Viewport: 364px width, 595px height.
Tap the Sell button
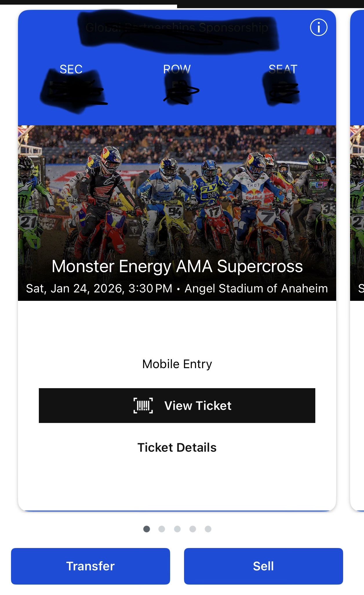point(263,566)
